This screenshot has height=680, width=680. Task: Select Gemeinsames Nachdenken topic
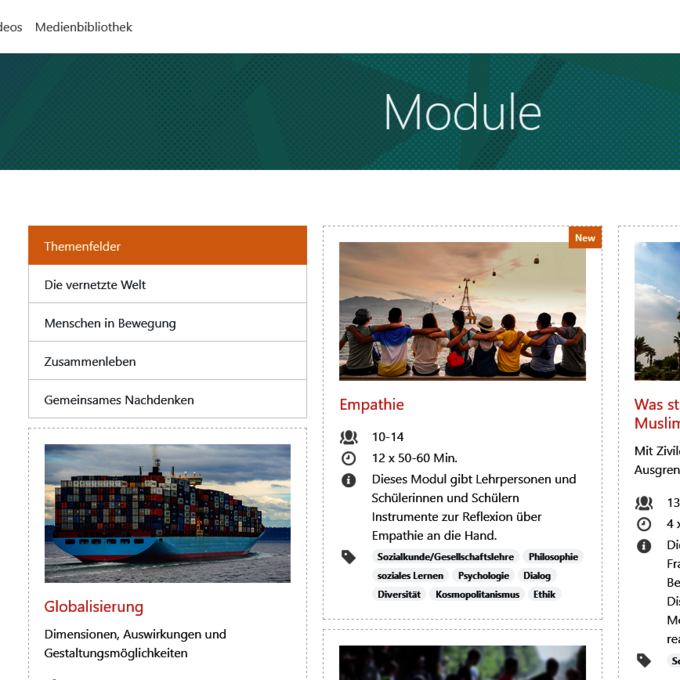coord(167,399)
